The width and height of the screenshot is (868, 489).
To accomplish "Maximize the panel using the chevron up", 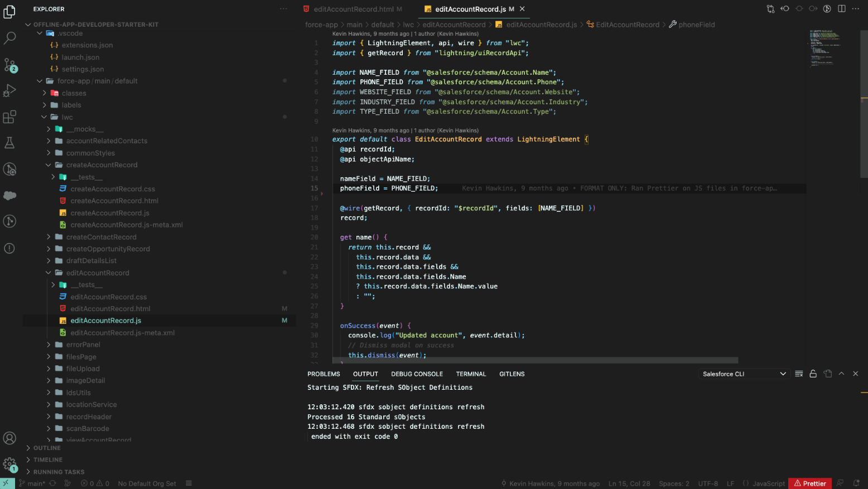I will click(841, 374).
